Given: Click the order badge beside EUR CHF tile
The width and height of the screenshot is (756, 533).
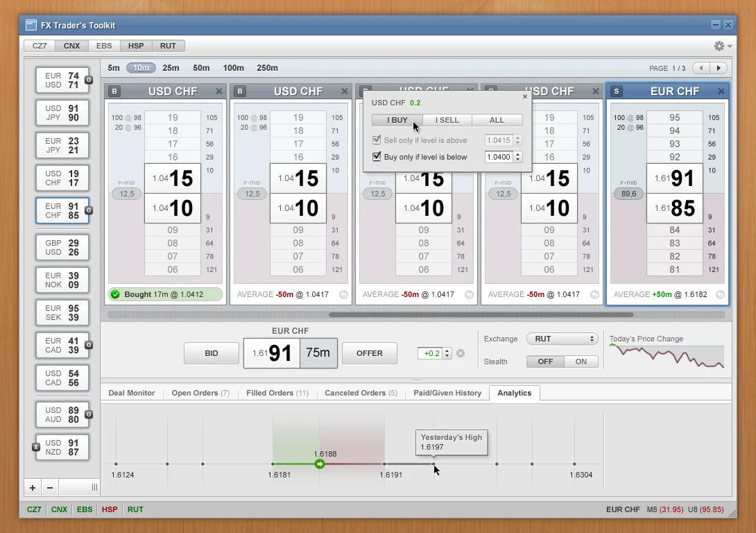Looking at the screenshot, I should pyautogui.click(x=89, y=210).
